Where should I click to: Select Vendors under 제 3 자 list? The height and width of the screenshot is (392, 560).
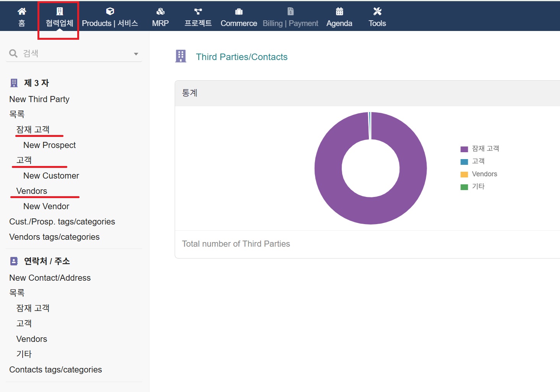[x=32, y=191]
